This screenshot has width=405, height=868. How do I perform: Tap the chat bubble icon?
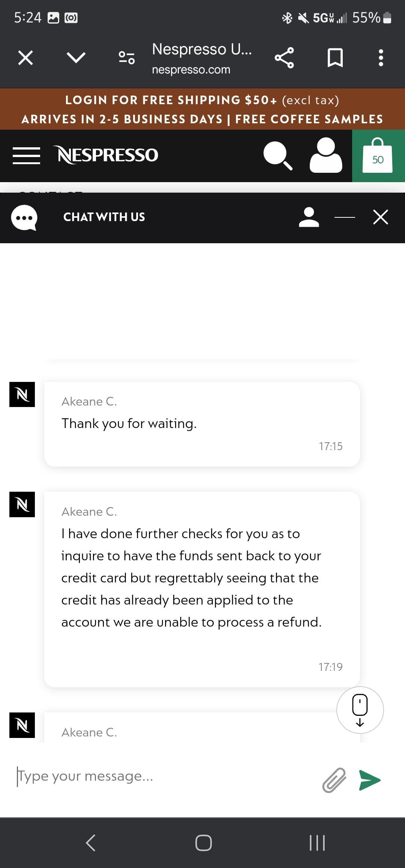click(x=24, y=218)
